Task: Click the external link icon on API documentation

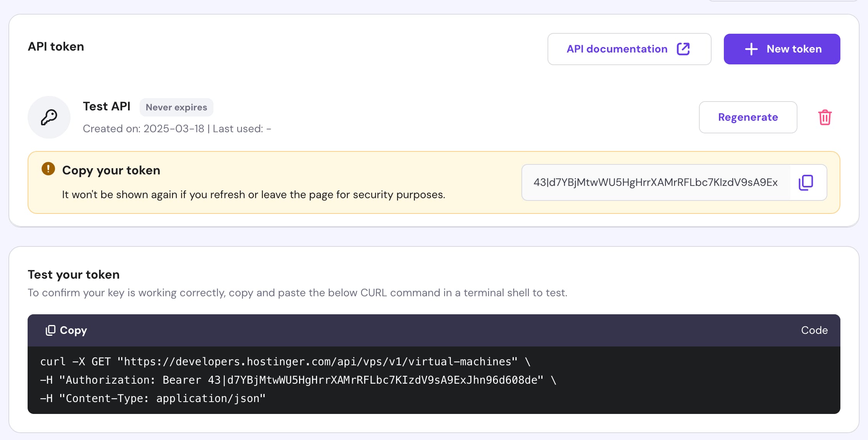Action: click(683, 49)
